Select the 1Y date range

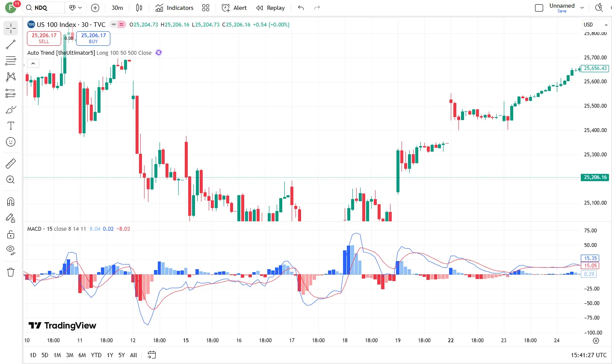pyautogui.click(x=110, y=355)
